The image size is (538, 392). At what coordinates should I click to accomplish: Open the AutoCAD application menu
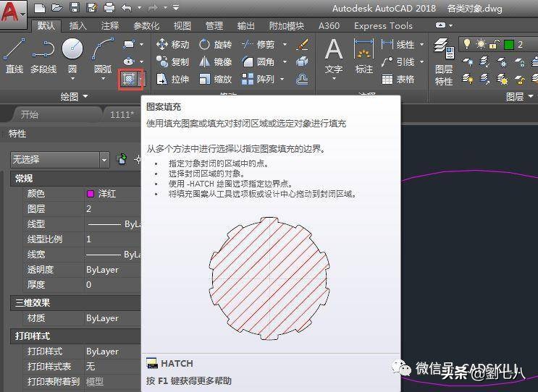[13, 14]
